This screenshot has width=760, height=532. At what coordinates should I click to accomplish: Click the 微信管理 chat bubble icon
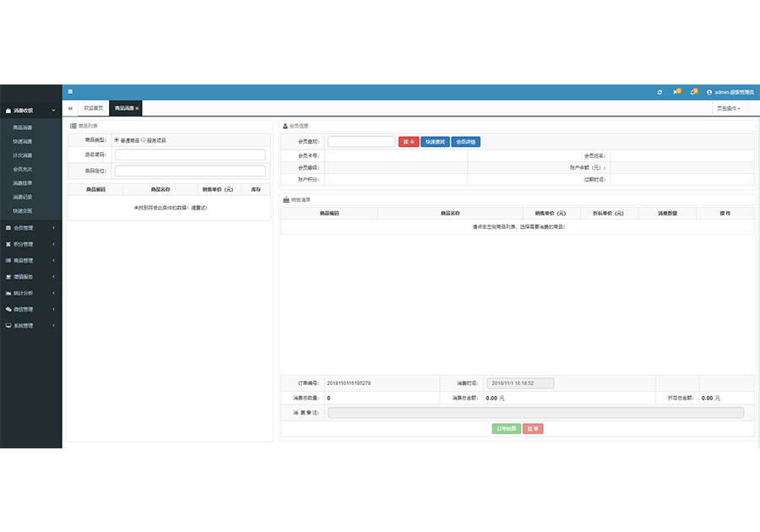click(8, 309)
